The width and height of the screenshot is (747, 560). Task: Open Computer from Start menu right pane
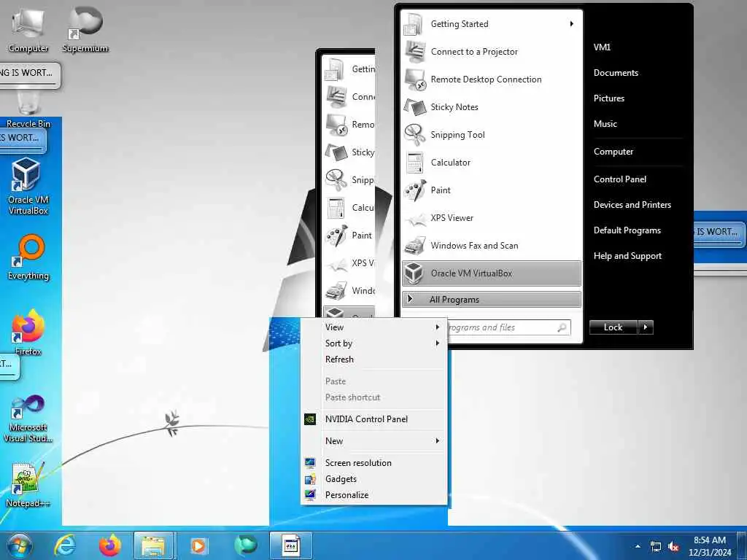(613, 152)
